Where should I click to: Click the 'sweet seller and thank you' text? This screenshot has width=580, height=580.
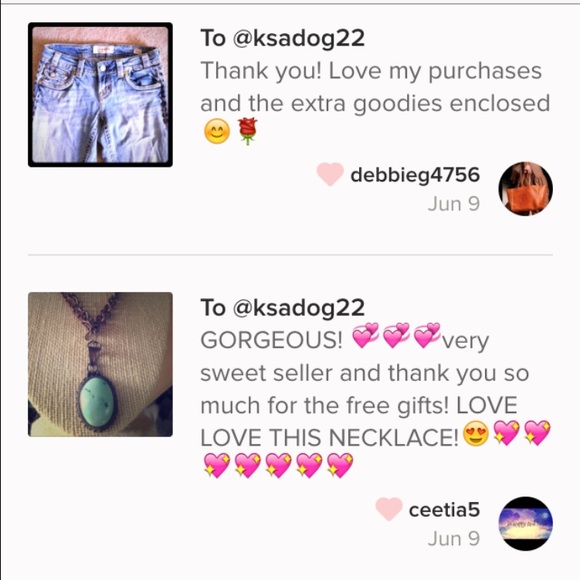[x=346, y=373]
